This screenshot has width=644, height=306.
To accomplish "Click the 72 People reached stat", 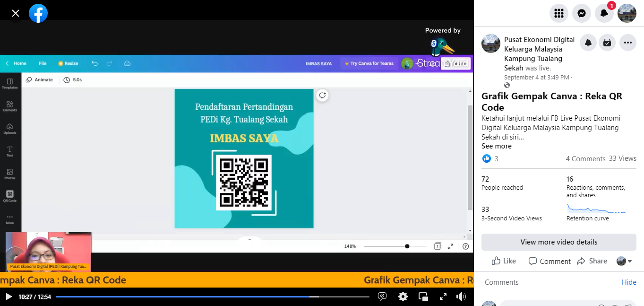I will pos(502,183).
